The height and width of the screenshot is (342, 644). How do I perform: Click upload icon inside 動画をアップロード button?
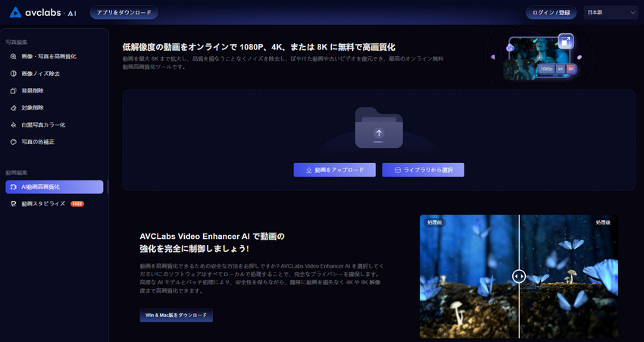(309, 170)
